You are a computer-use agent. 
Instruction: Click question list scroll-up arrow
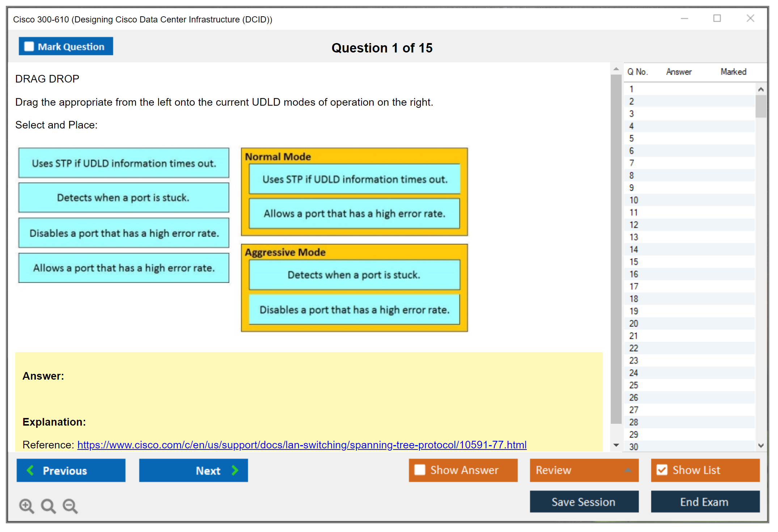(x=761, y=89)
